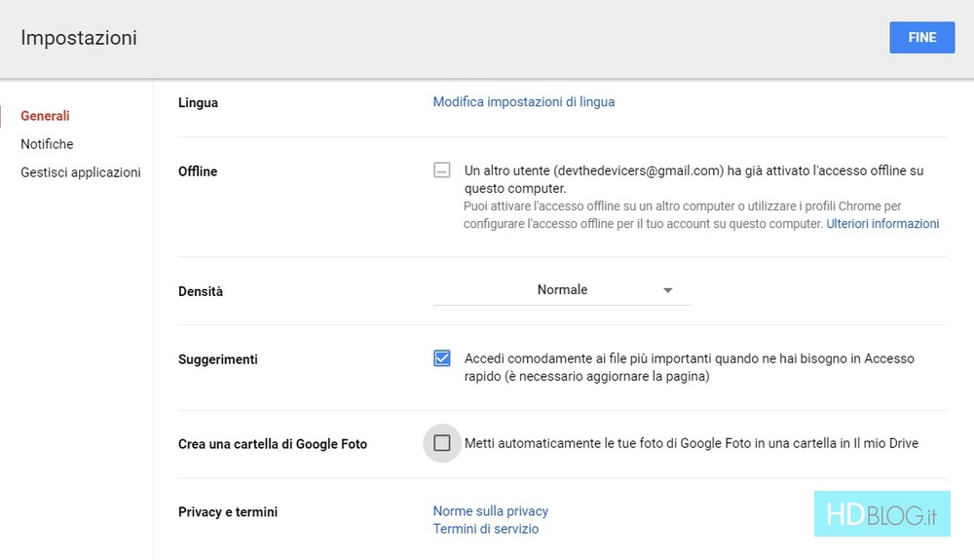Switch to the Notifiche tab

[47, 144]
